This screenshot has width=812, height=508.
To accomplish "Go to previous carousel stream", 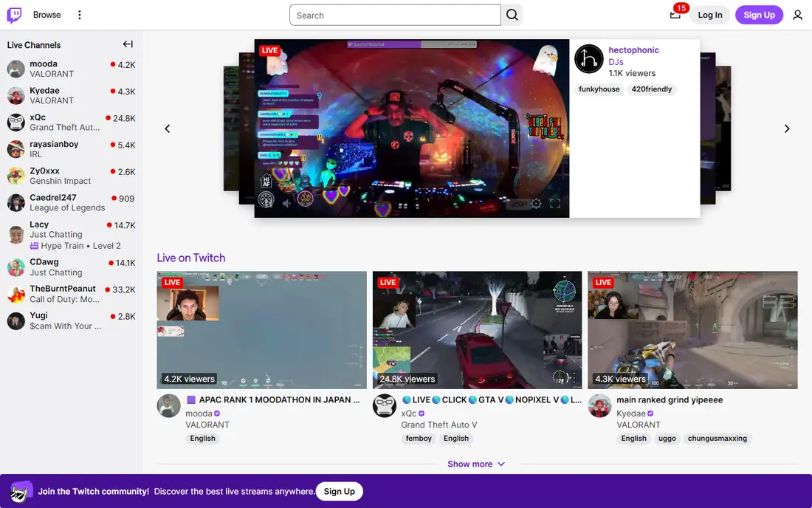I will click(x=168, y=128).
